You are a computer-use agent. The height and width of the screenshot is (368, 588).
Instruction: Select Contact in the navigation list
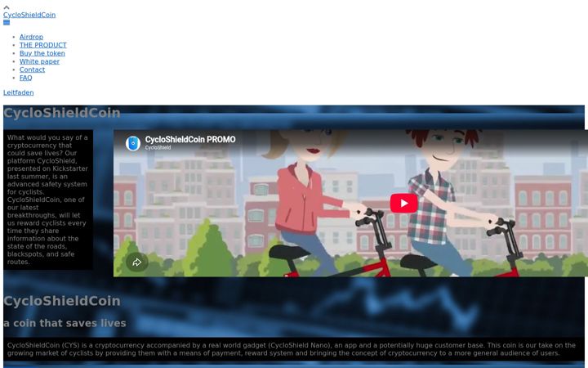click(x=32, y=70)
